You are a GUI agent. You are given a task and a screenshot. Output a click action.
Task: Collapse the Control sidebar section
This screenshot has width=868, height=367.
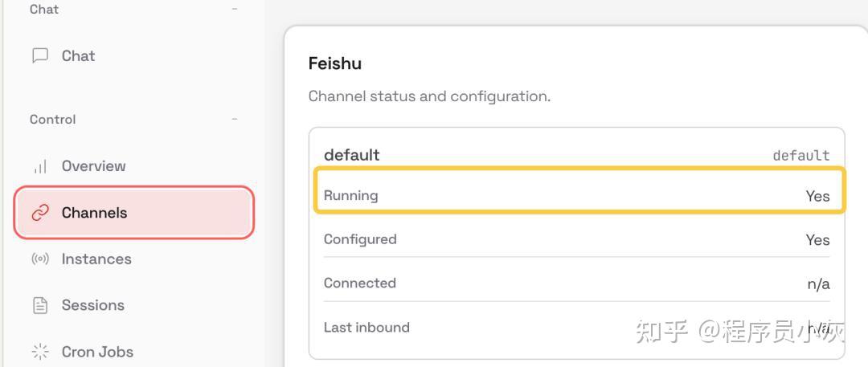tap(235, 120)
